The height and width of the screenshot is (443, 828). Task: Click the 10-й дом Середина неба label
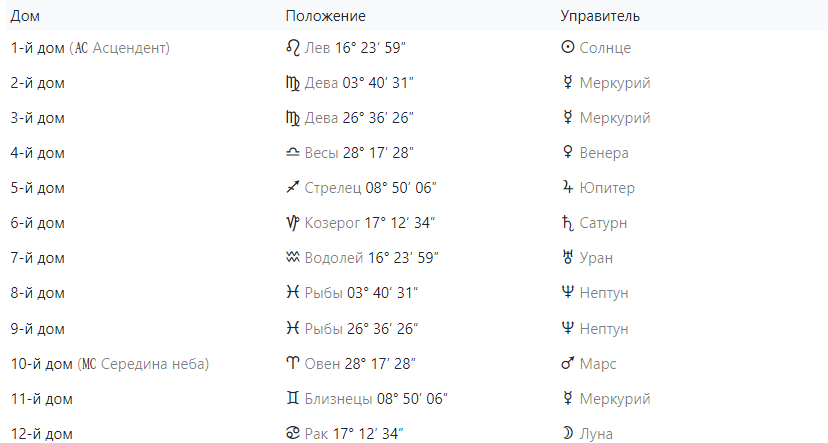point(110,364)
